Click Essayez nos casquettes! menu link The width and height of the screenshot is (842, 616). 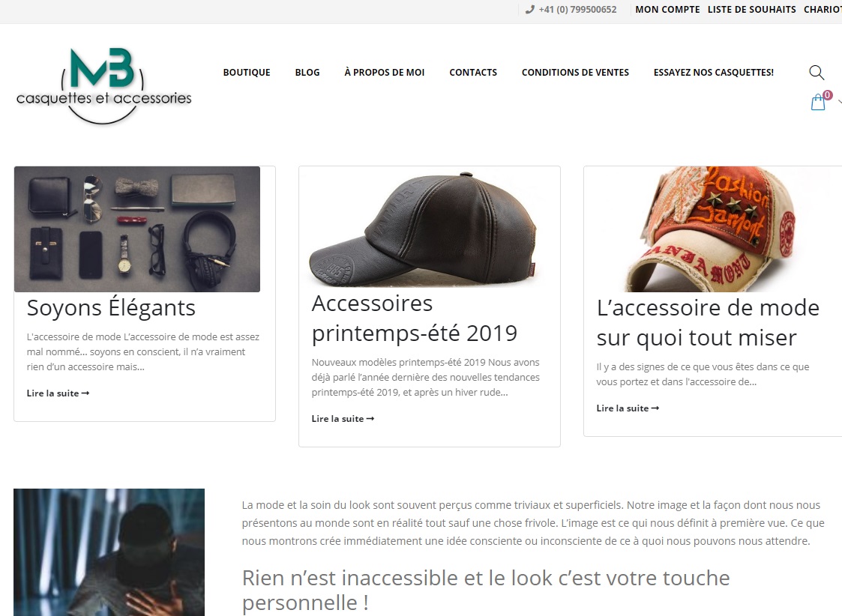[714, 73]
